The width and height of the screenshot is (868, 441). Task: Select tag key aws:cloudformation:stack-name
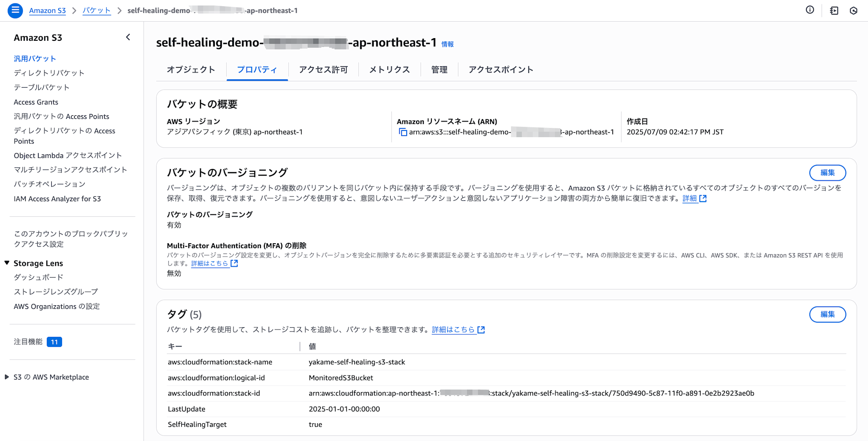tap(220, 362)
